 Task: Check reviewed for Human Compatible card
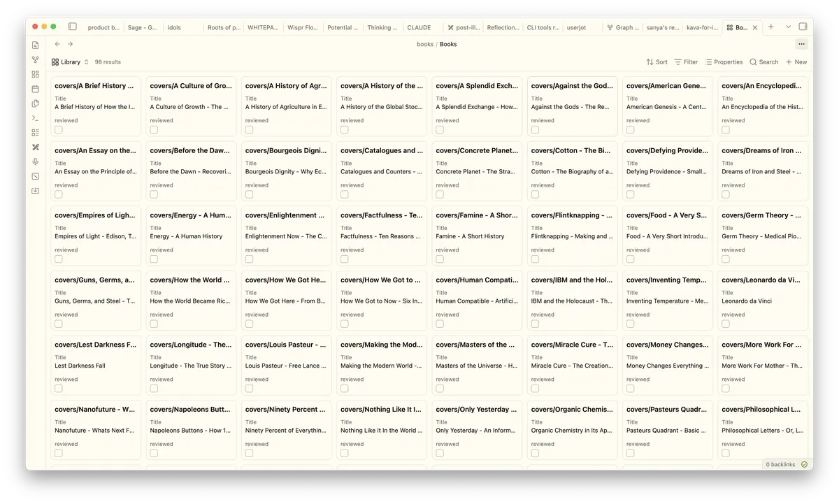pos(440,324)
